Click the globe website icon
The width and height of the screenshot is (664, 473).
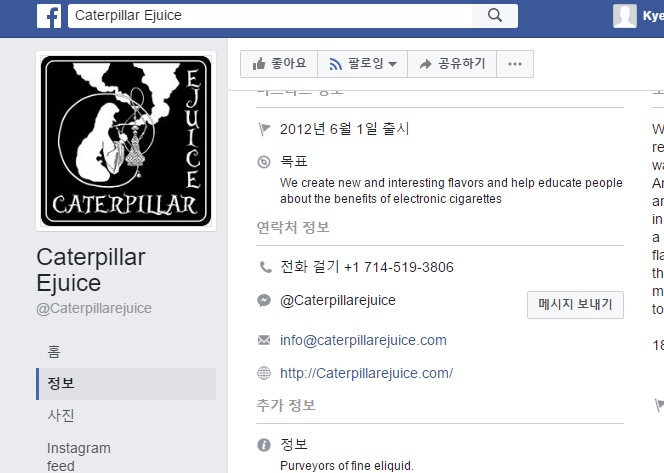click(x=264, y=373)
